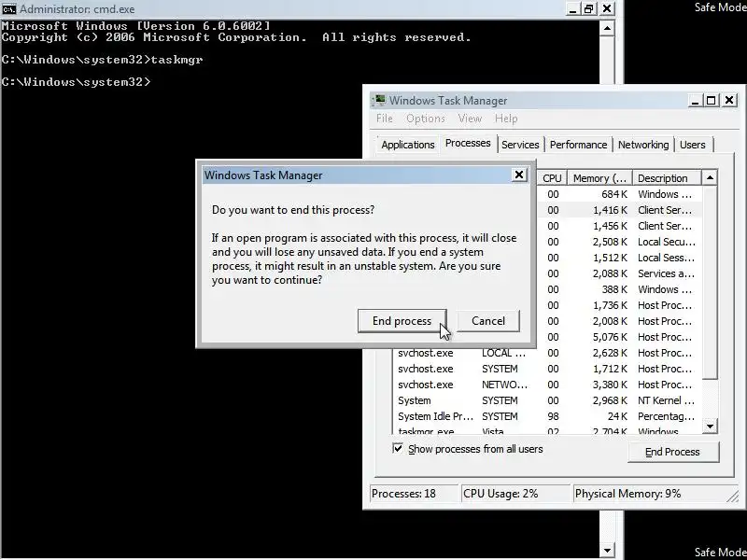Click the 1,456 K Client Ser... row
The width and height of the screenshot is (747, 560).
[x=619, y=226]
